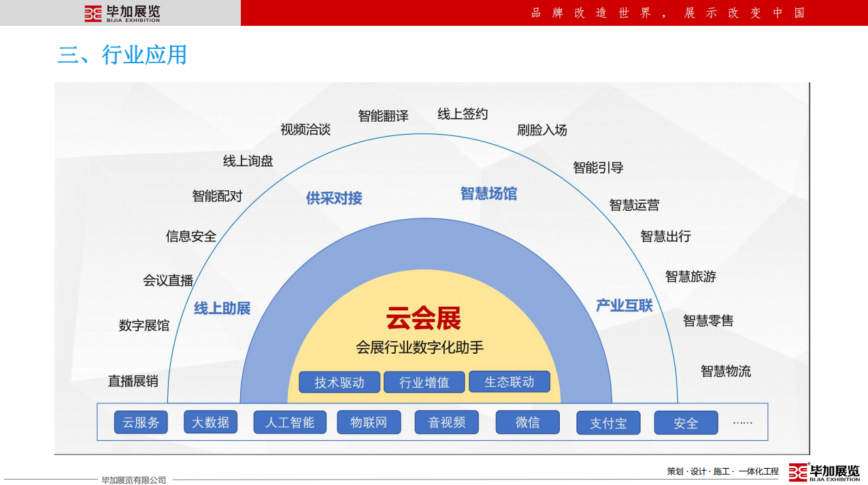Click the 大数据 button

pyautogui.click(x=211, y=422)
